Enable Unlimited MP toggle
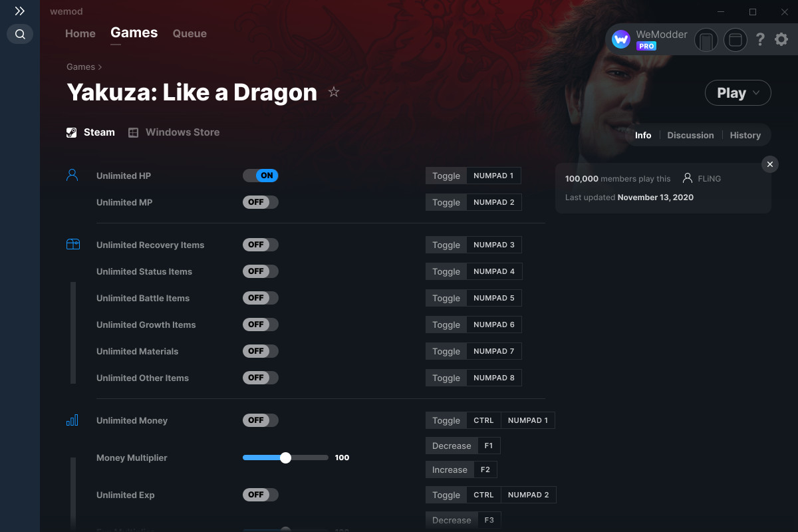Viewport: 798px width, 532px height. (261, 202)
